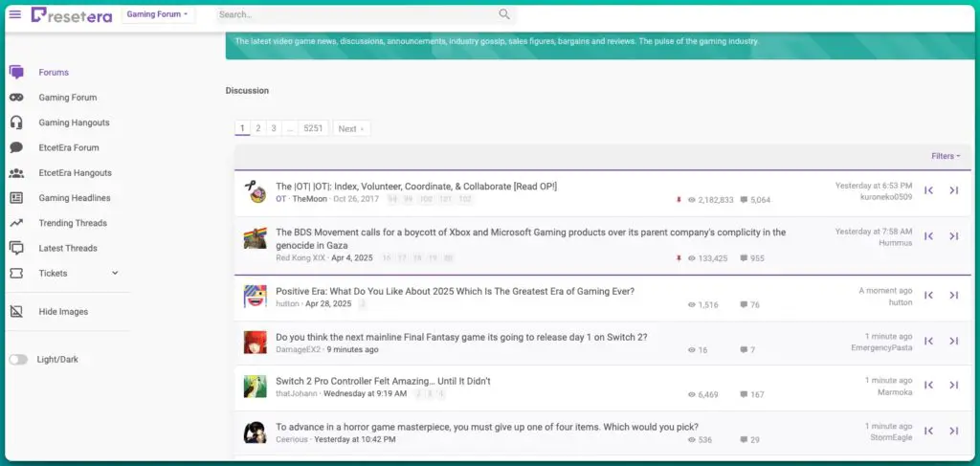Open EtcetEra Hangouts sidebar link

[x=75, y=173]
